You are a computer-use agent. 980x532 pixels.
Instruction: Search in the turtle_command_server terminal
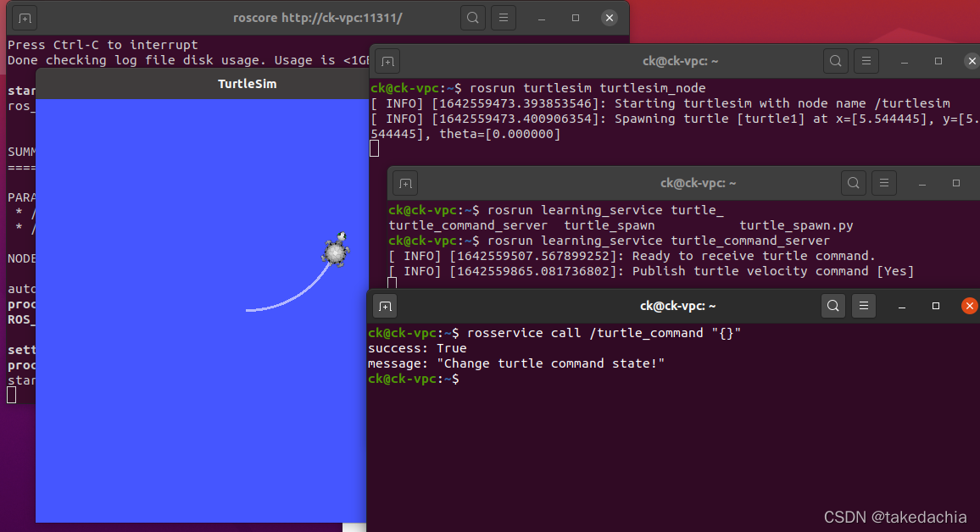[854, 184]
